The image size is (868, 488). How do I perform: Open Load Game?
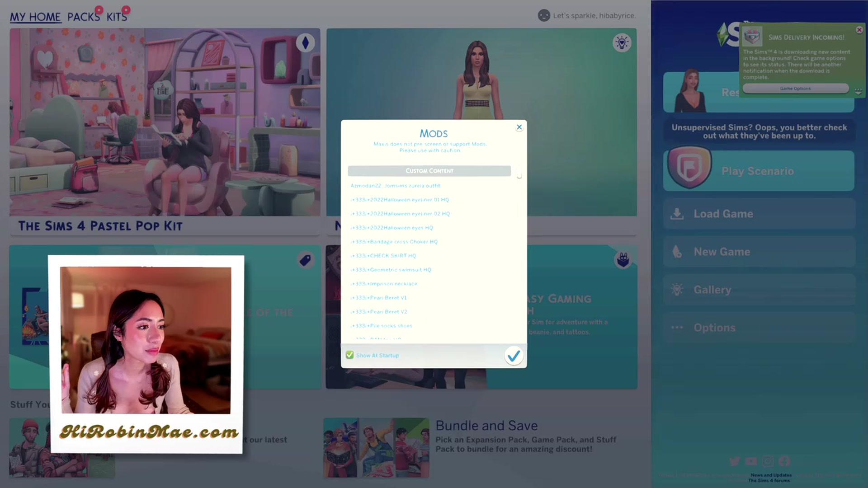point(759,214)
